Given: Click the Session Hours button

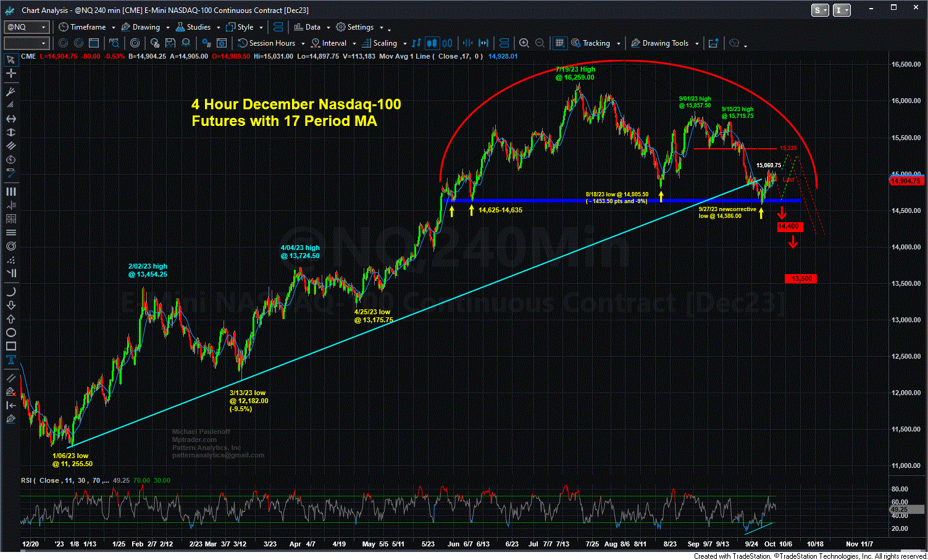Looking at the screenshot, I should point(267,43).
